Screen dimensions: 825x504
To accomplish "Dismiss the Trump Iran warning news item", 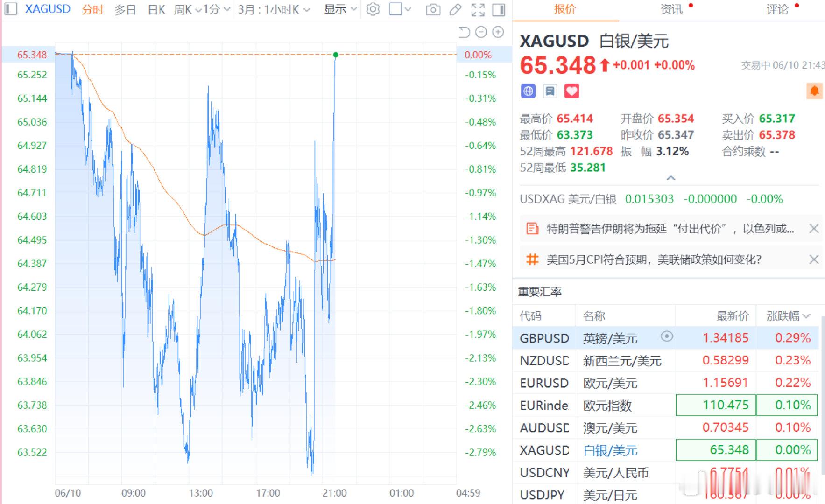I will [814, 228].
